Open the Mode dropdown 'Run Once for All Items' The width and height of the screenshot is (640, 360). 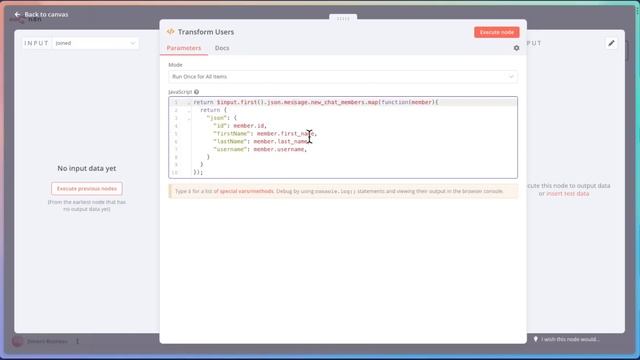343,77
